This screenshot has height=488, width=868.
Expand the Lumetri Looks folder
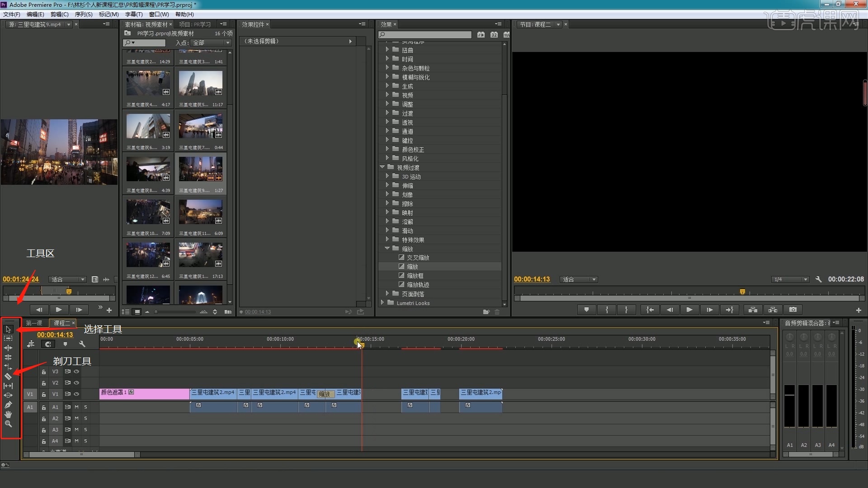tap(382, 303)
